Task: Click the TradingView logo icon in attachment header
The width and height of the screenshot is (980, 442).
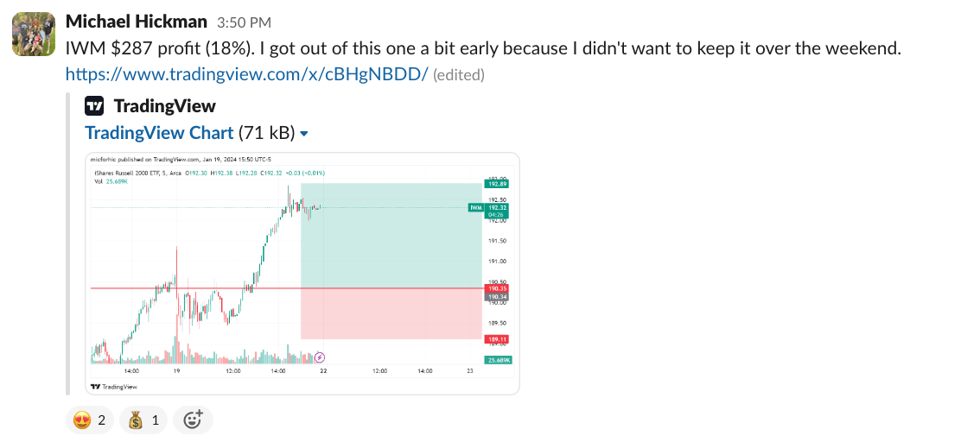Action: (x=94, y=106)
